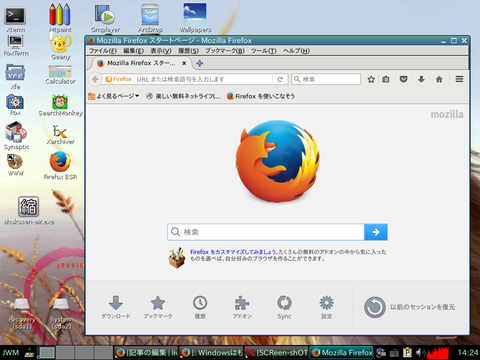Open Sync on the start page

[x=284, y=307]
